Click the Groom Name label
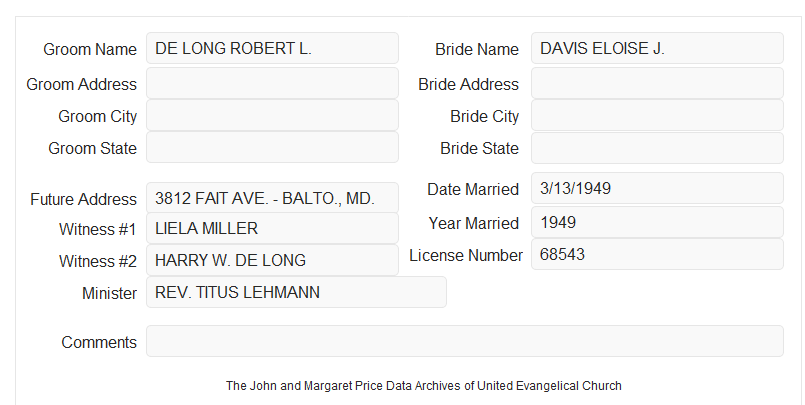Viewport: 805px width, 405px height. pos(90,49)
